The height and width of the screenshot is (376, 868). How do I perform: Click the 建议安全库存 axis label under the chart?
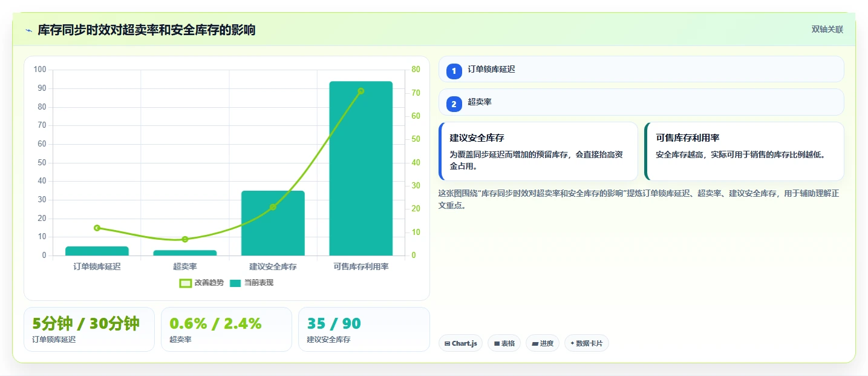(x=273, y=266)
